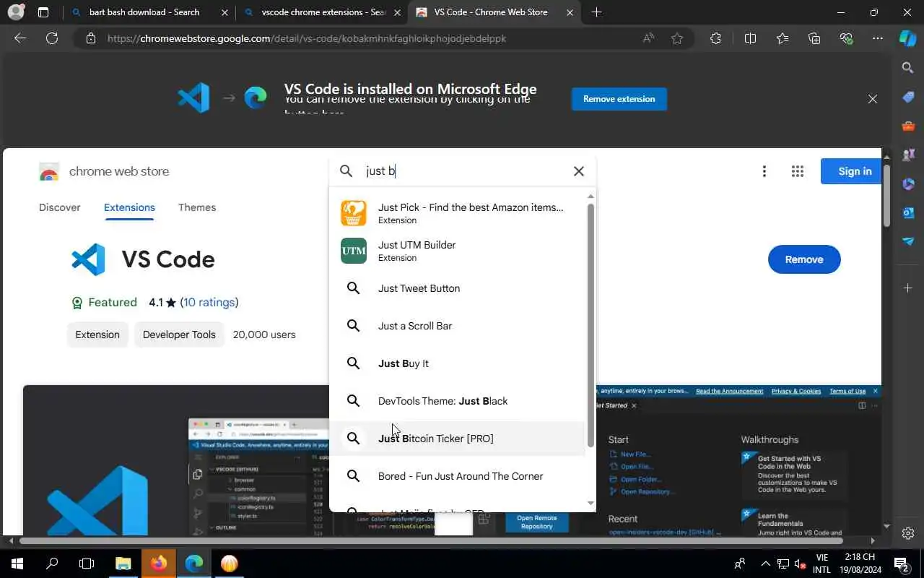Open the Copilot sidebar icon
924x578 pixels.
908,38
